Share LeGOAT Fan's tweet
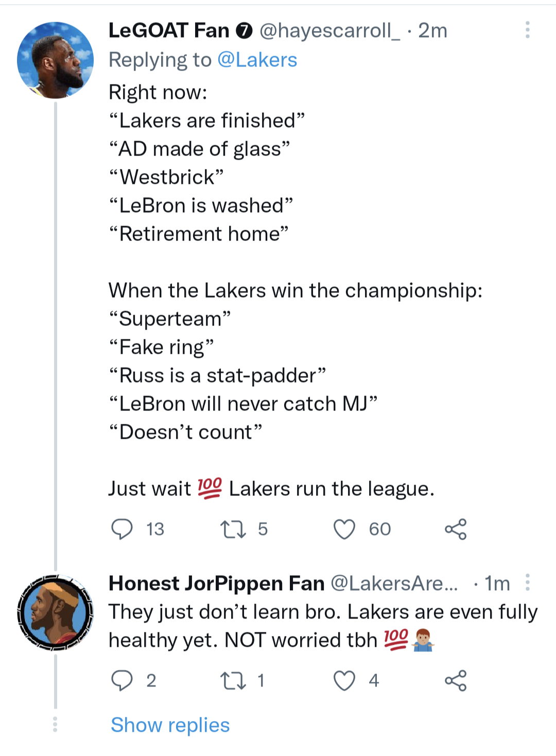This screenshot has height=756, width=556. click(456, 528)
